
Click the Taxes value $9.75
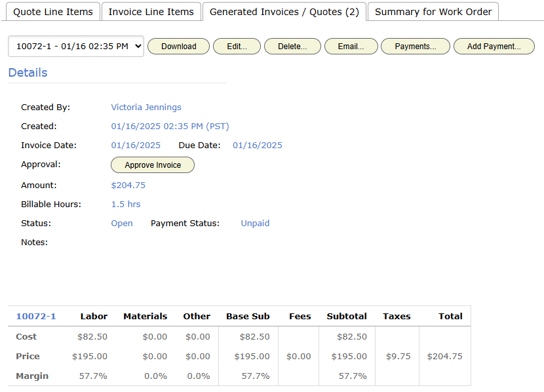click(398, 357)
